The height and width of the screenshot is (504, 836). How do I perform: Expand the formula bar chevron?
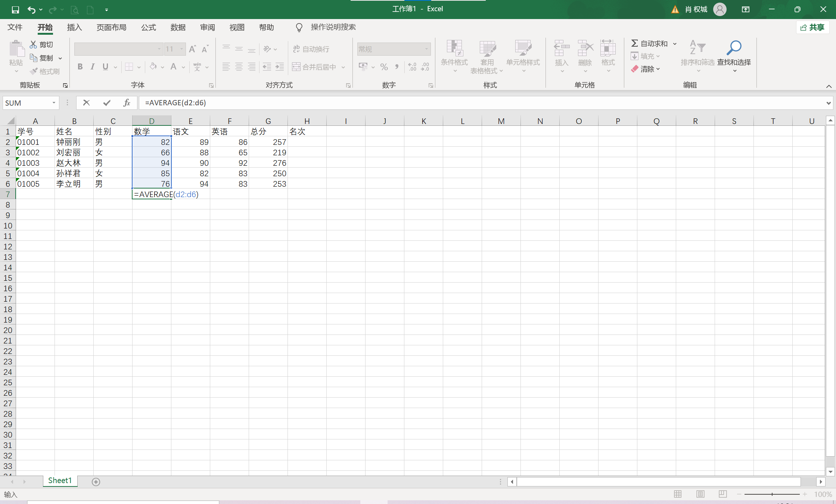(829, 103)
